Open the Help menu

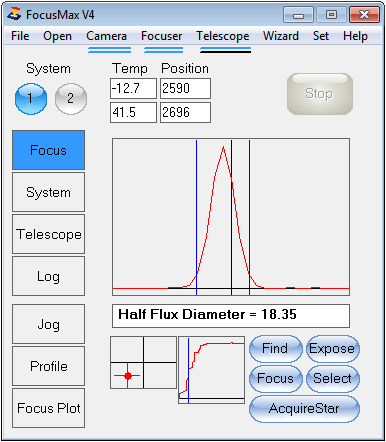[x=355, y=36]
